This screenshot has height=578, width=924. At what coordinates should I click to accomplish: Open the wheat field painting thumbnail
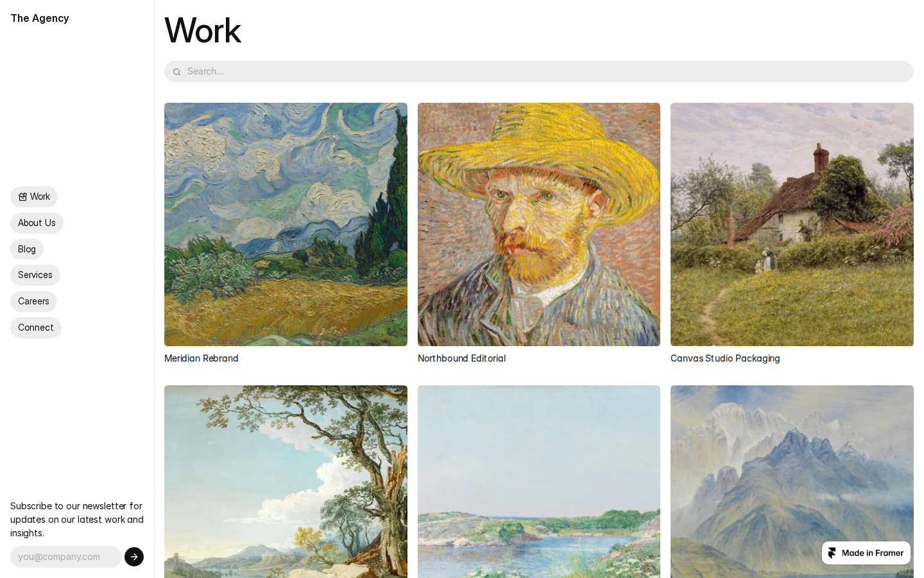[x=286, y=224]
